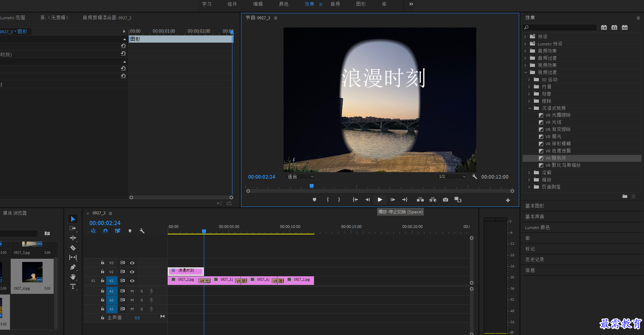This screenshot has width=644, height=335.
Task: Collapse the 沉浸式视频 folder
Action: 530,108
